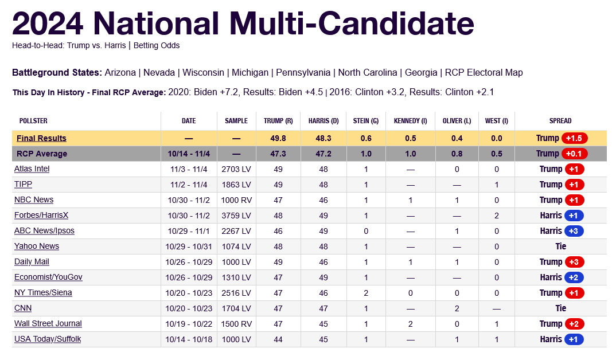Navigate to Pennsylvania battleground polls
612x364 pixels.
tap(303, 73)
